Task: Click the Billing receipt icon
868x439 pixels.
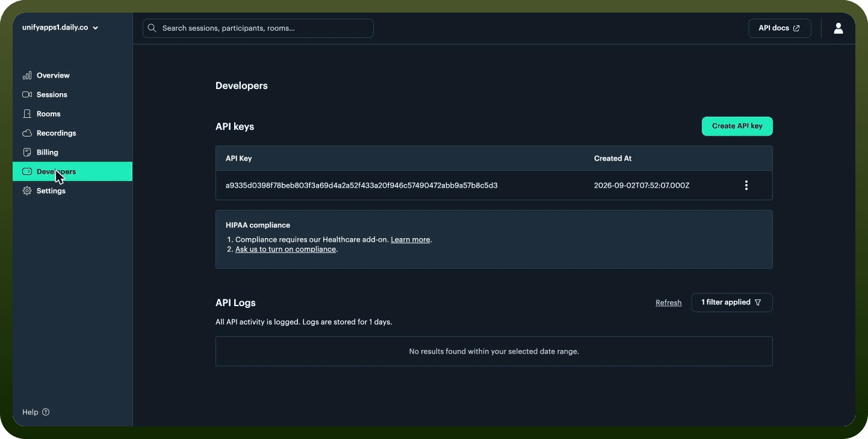Action: (x=27, y=152)
